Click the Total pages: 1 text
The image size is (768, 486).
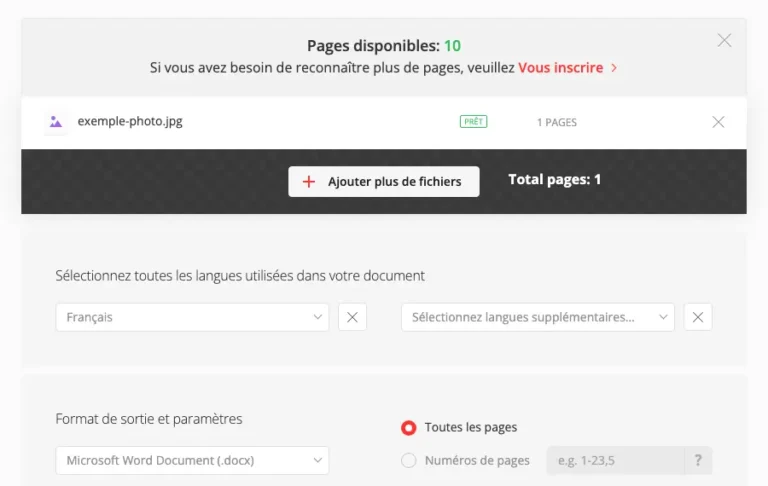click(554, 180)
